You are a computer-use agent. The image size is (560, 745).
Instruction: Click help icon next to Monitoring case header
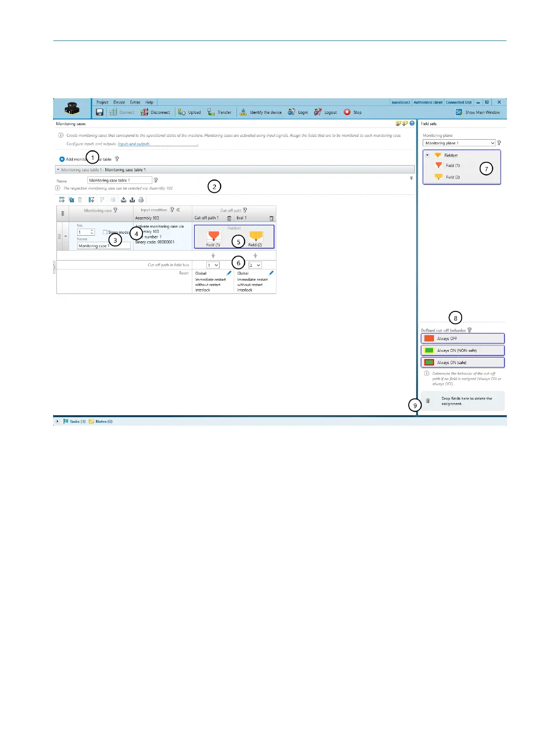[116, 210]
